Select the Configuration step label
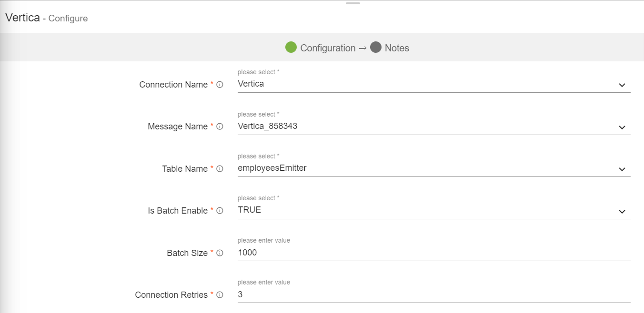The width and height of the screenshot is (644, 313). point(328,48)
